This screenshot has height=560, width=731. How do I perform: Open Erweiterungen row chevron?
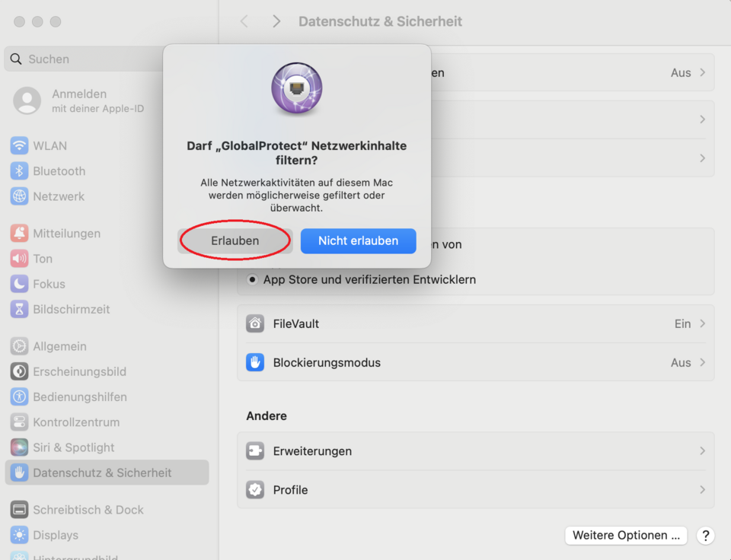(x=702, y=450)
